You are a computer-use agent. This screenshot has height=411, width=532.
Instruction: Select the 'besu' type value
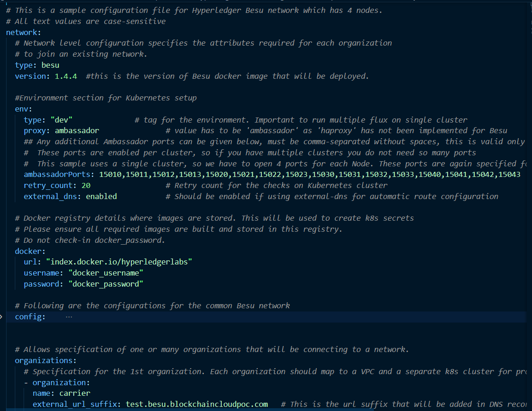tap(50, 65)
